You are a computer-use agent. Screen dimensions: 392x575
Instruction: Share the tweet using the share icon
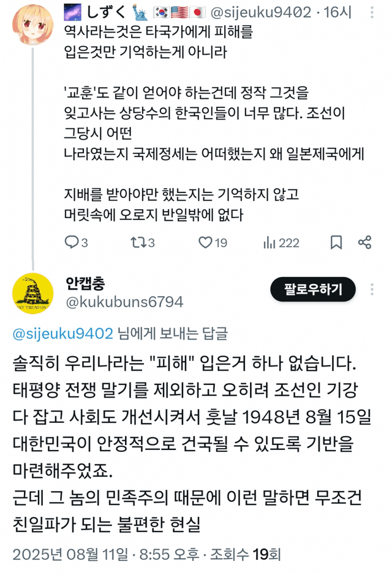click(x=364, y=243)
